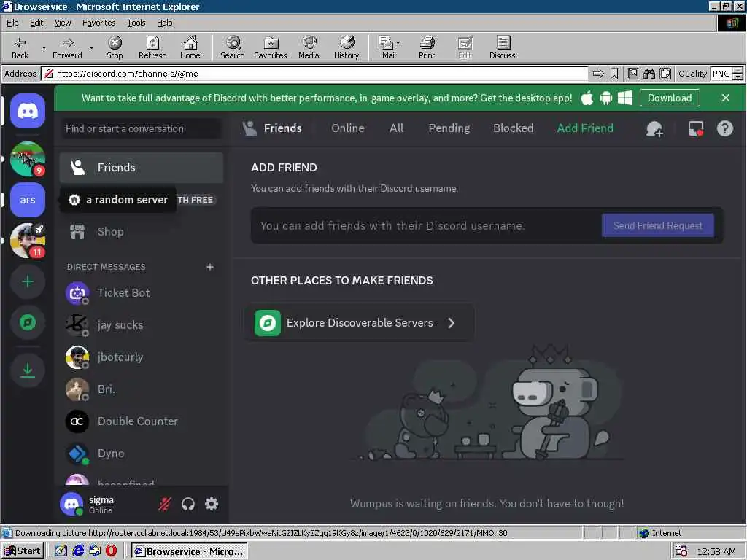Open Discord home via logo icon
Screen dimensions: 747x560
point(28,111)
